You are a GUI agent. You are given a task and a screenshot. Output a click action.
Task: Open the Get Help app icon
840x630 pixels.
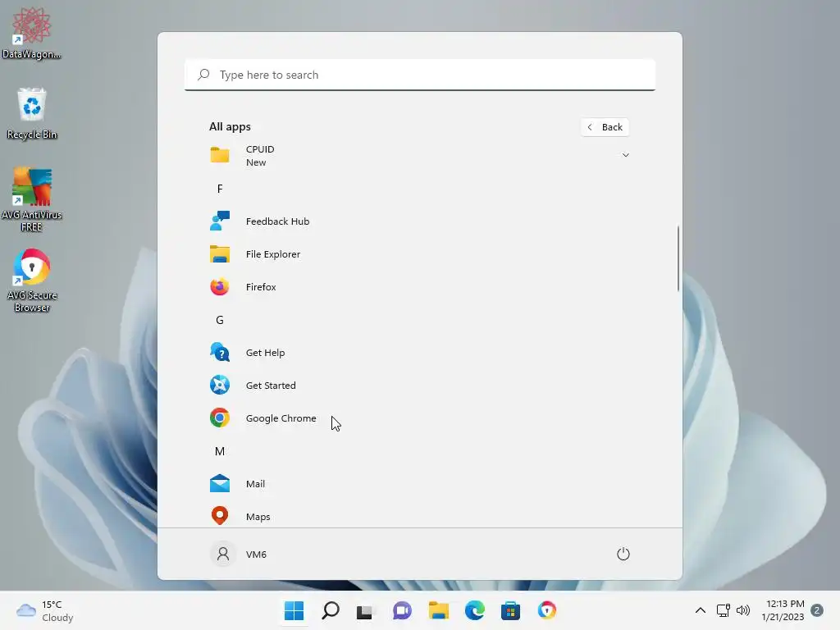pyautogui.click(x=220, y=353)
